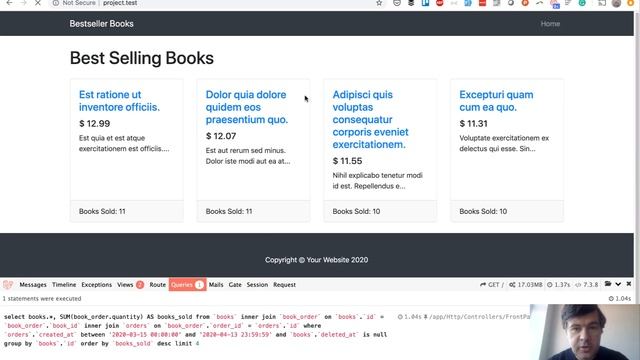The width and height of the screenshot is (640, 360).
Task: Click the '1 statements were executed' text
Action: coord(42,298)
